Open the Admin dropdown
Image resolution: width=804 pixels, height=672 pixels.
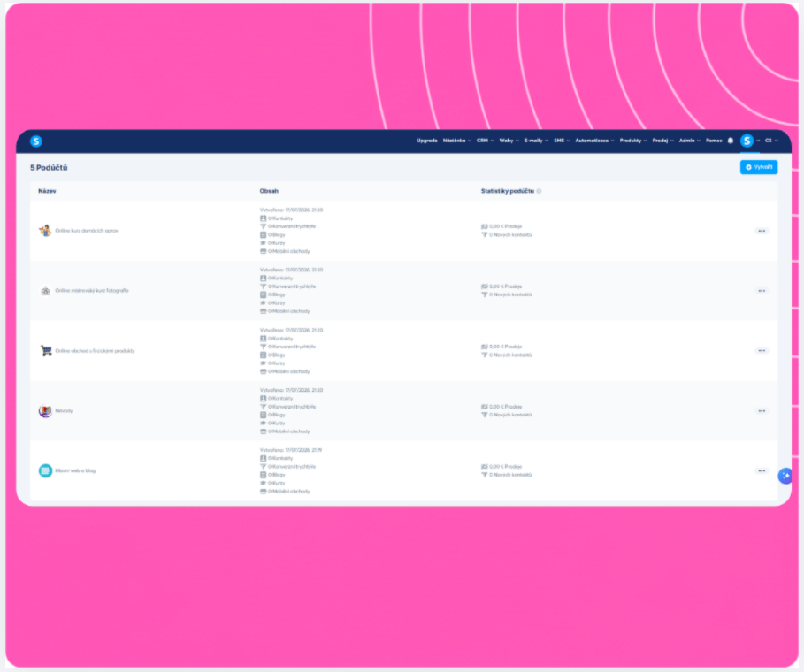point(690,141)
